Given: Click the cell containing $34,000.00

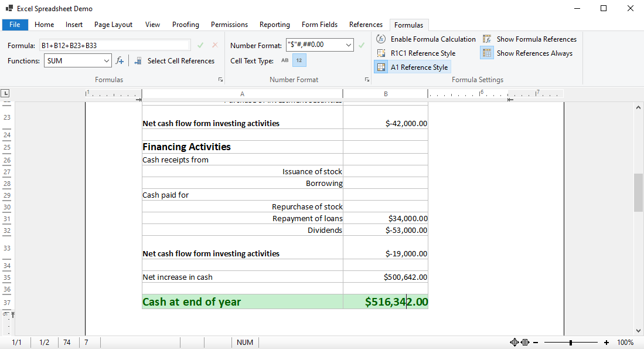Looking at the screenshot, I should pyautogui.click(x=386, y=218).
